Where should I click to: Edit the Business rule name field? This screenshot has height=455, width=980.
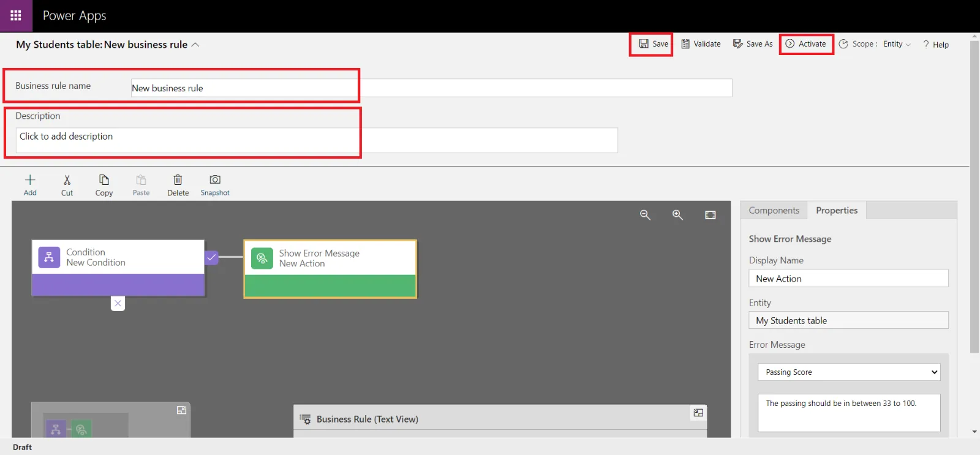pyautogui.click(x=431, y=88)
